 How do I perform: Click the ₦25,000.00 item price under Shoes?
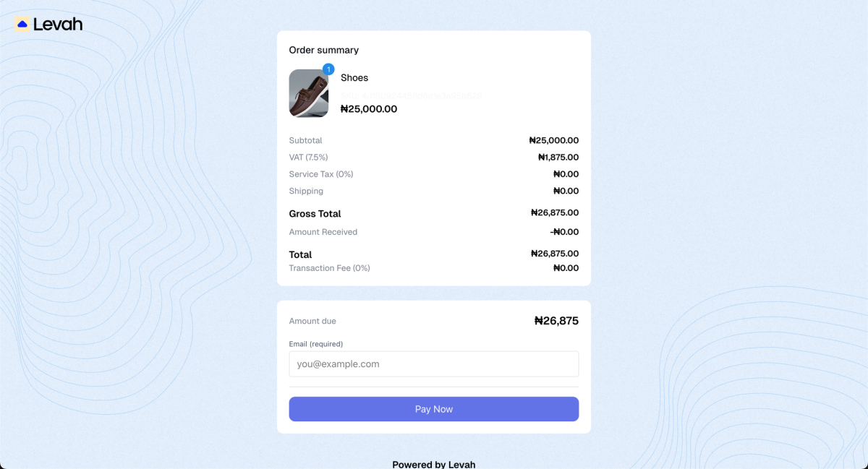click(369, 109)
